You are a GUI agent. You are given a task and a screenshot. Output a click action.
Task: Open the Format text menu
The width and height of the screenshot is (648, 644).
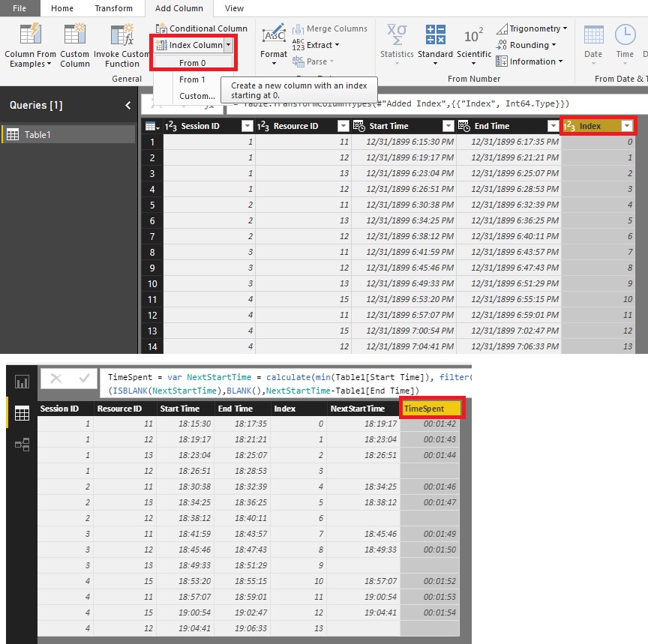274,46
